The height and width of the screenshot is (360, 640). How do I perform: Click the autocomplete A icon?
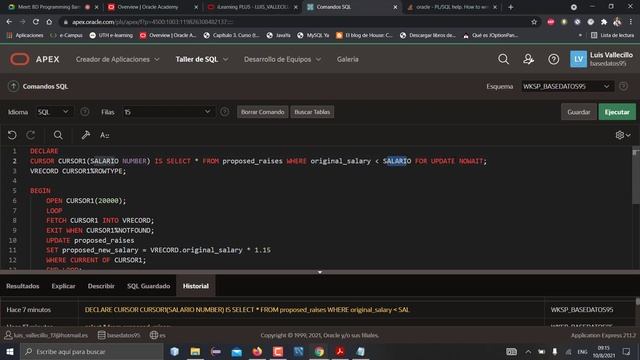point(104,135)
